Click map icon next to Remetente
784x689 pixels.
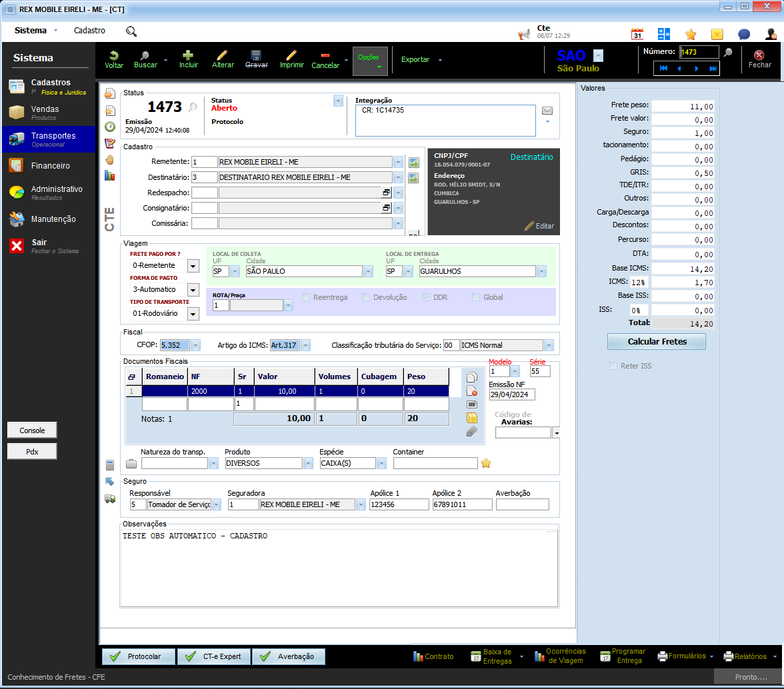[413, 163]
